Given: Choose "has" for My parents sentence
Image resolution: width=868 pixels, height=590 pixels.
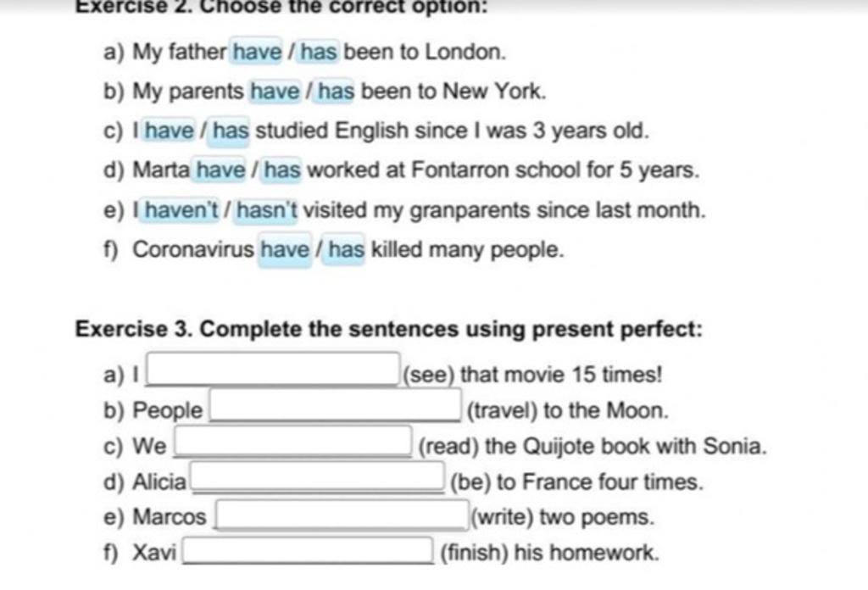Looking at the screenshot, I should click(336, 92).
